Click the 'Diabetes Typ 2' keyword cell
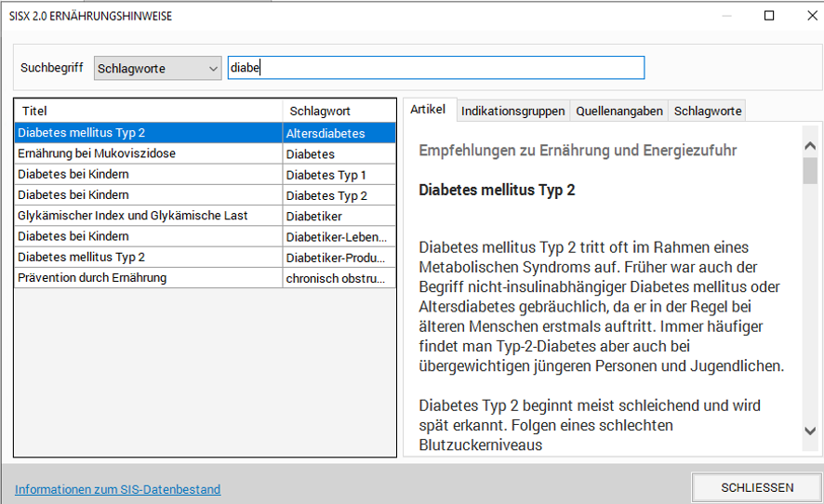The image size is (824, 504). click(339, 195)
